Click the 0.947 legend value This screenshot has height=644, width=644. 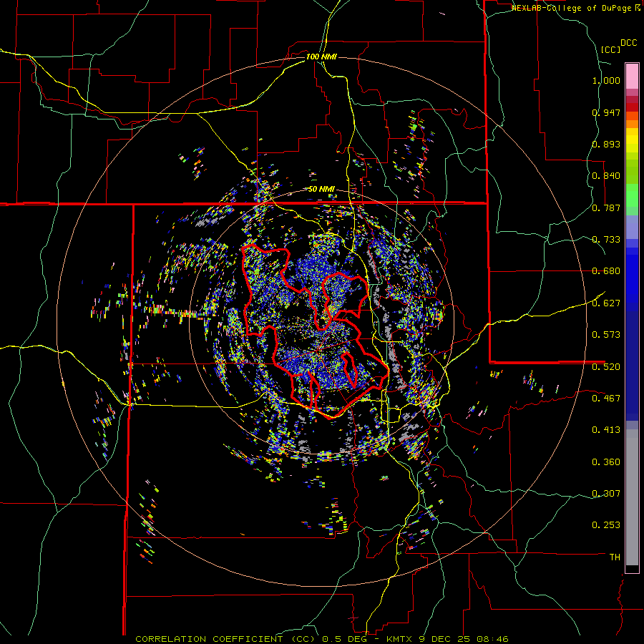pos(606,112)
